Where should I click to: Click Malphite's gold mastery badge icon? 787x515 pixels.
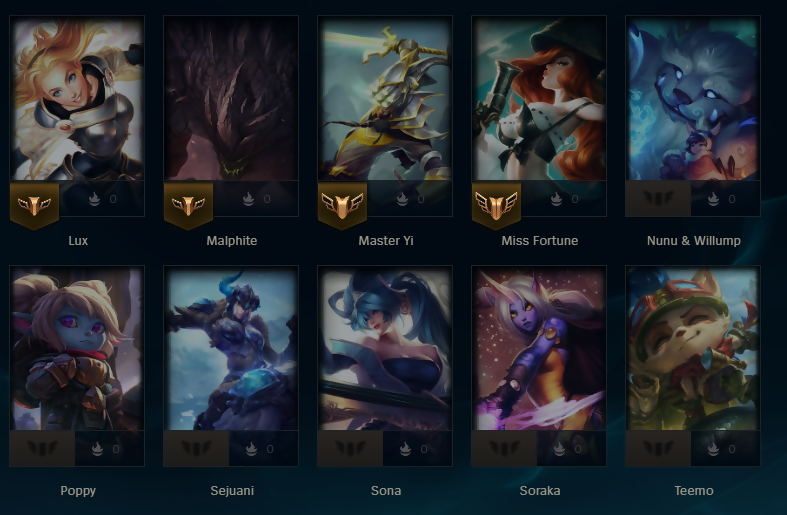click(x=188, y=205)
